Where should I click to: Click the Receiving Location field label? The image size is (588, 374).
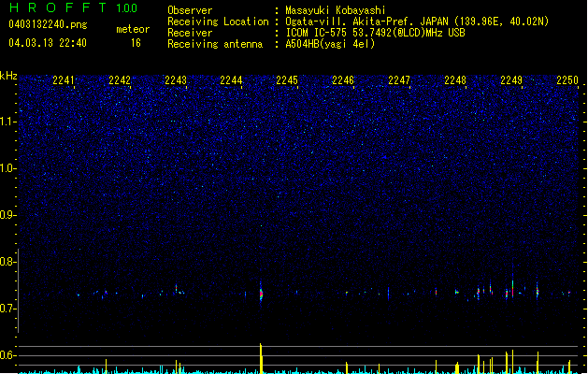(218, 22)
